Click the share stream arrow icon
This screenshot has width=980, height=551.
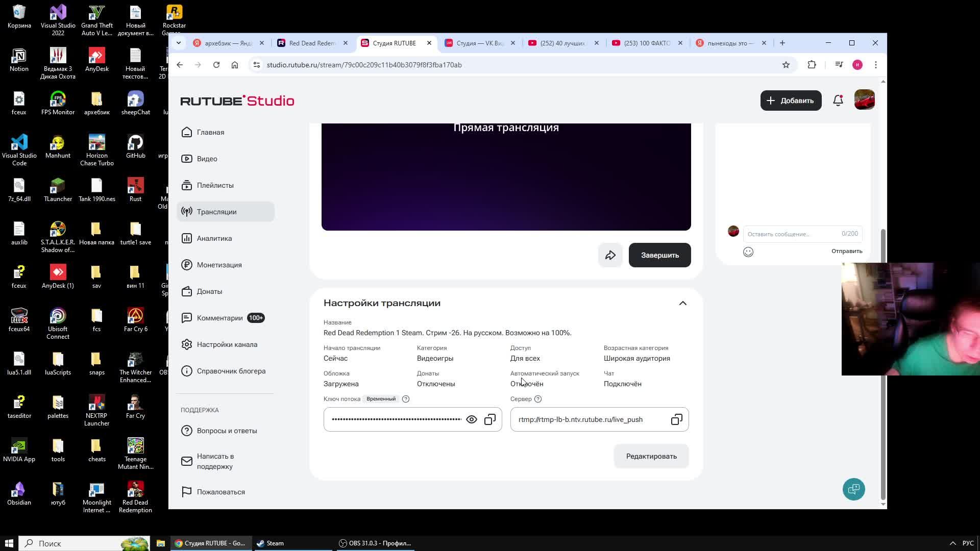[610, 255]
